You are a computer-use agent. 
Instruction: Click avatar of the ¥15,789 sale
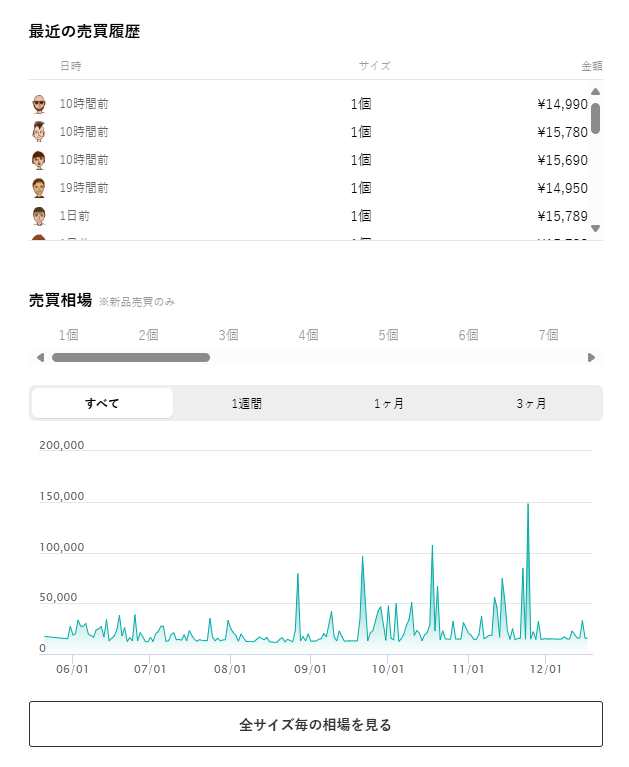click(39, 216)
